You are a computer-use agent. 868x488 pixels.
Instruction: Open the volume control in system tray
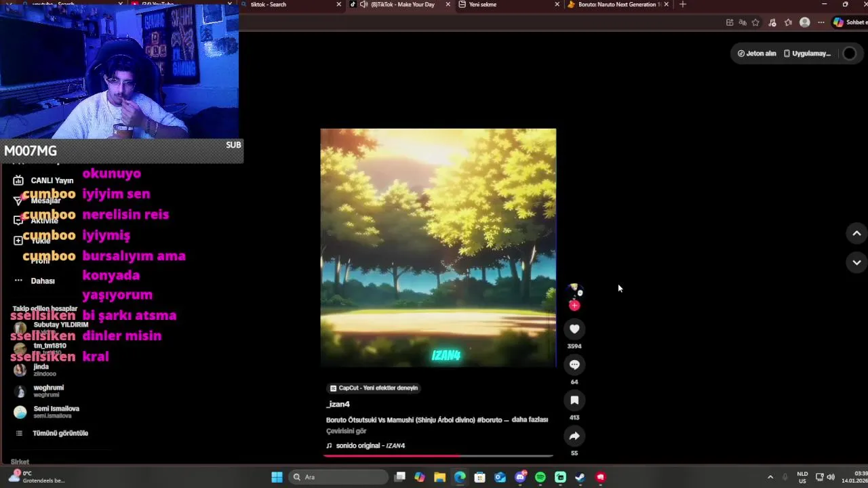[x=831, y=477]
